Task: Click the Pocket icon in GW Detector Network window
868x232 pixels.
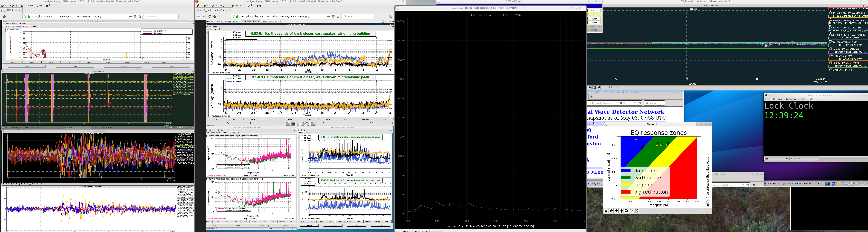Action: (635, 103)
